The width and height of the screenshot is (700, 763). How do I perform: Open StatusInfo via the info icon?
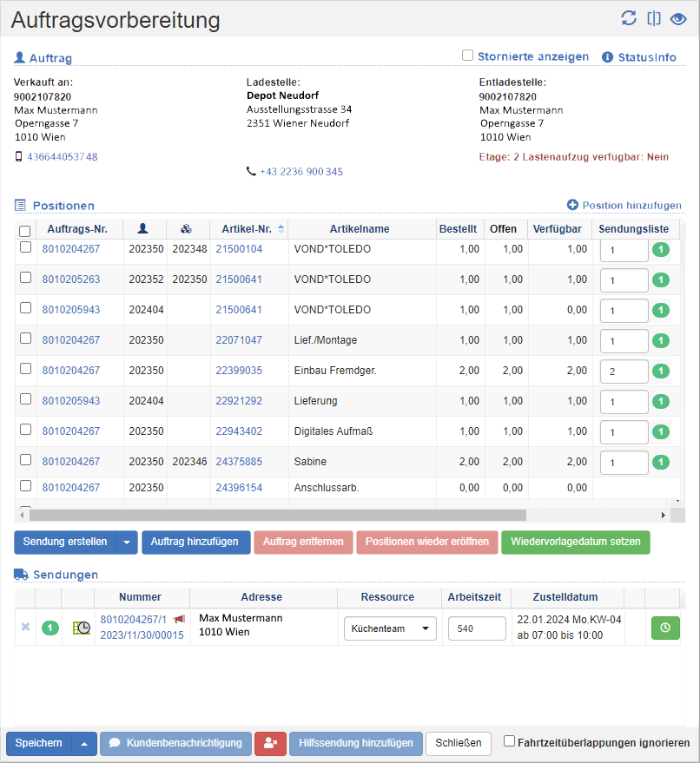pyautogui.click(x=607, y=56)
